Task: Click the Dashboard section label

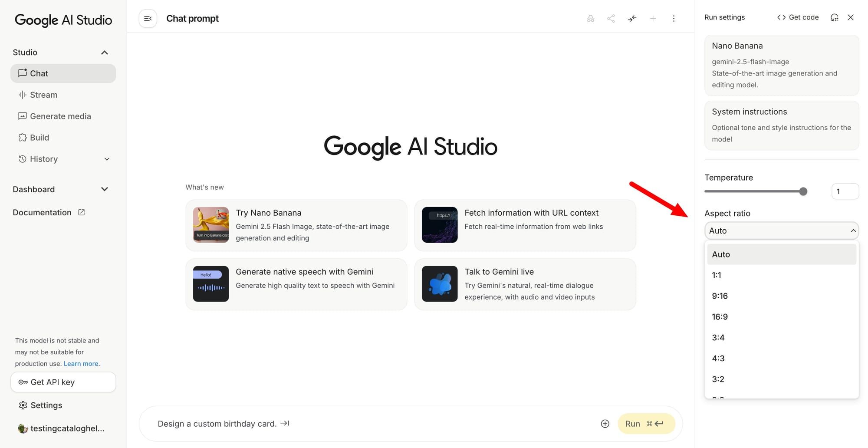Action: (34, 189)
